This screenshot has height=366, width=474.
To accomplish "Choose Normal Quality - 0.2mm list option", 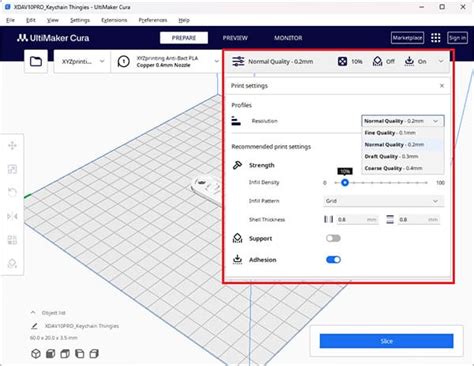I will pyautogui.click(x=403, y=145).
